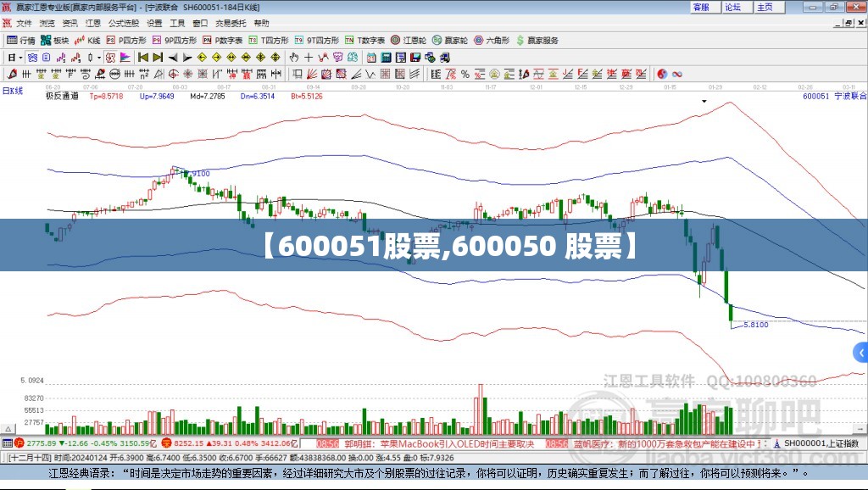Click the pink flag indicator icon

tap(125, 57)
